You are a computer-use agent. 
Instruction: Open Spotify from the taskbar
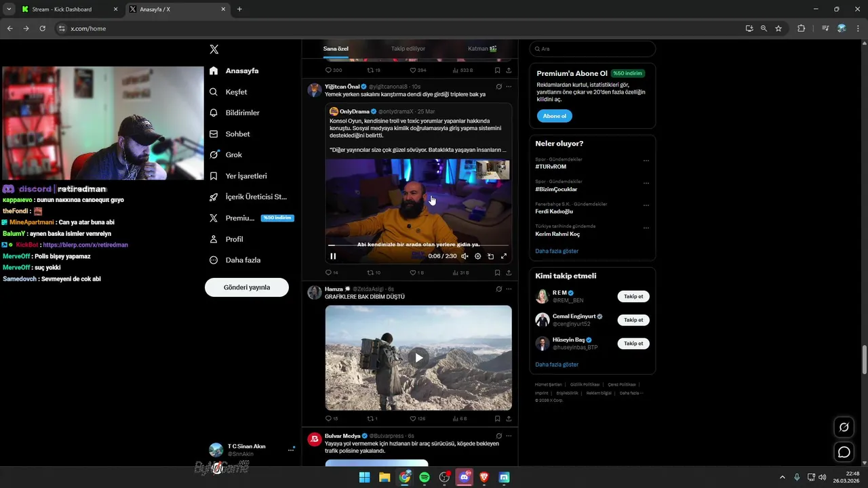(x=425, y=477)
